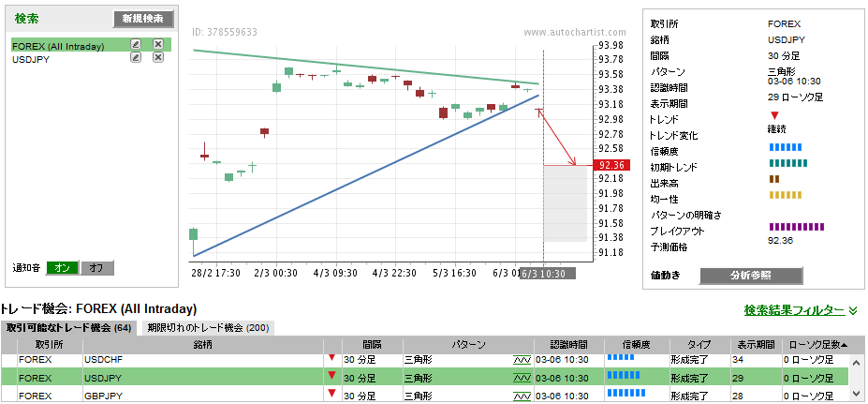The width and height of the screenshot is (868, 404).
Task: Delete the FOREX (All Intraday) search
Action: point(158,44)
